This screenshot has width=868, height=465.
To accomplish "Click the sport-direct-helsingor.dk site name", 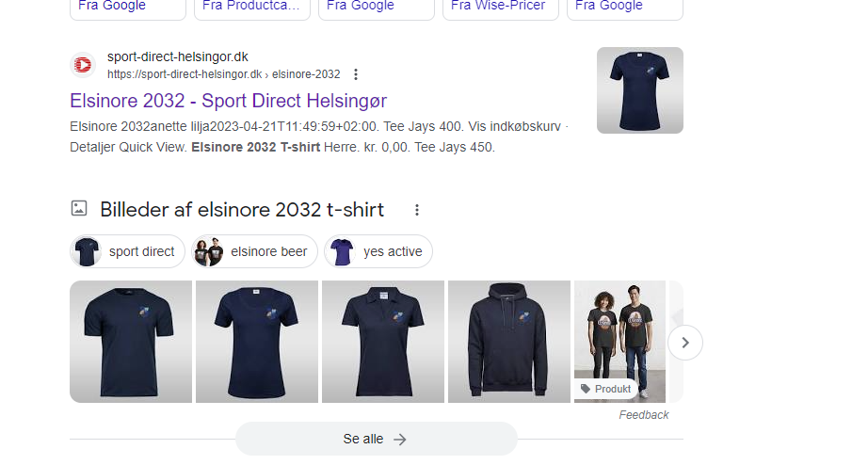I will (178, 57).
